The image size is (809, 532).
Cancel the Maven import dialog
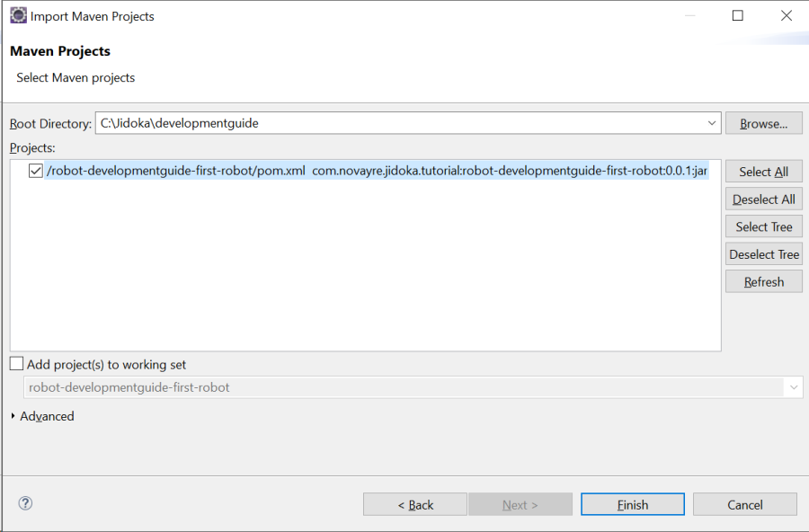[744, 505]
